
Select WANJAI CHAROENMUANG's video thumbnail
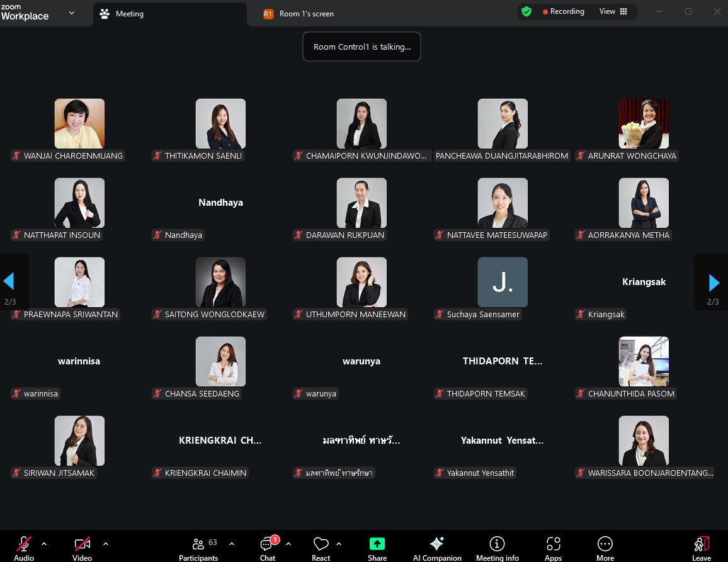click(79, 123)
